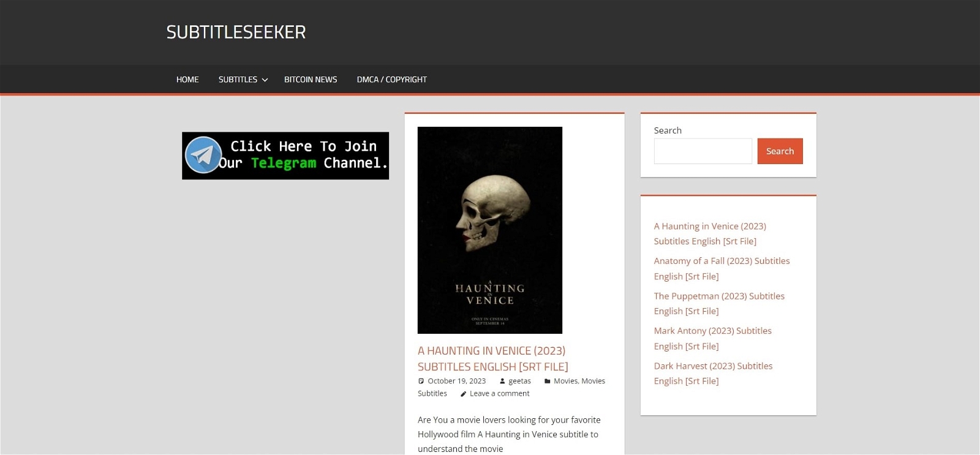
Task: Open the A Haunting in Venice poster thumbnail
Action: point(489,230)
